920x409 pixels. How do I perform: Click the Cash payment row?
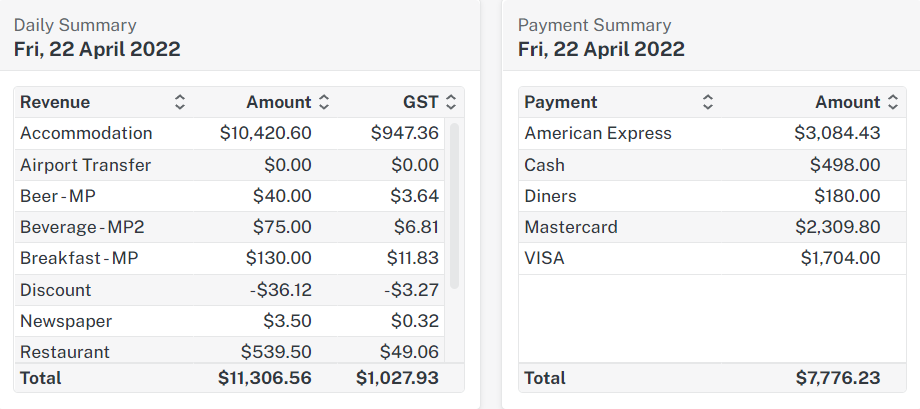(x=545, y=165)
